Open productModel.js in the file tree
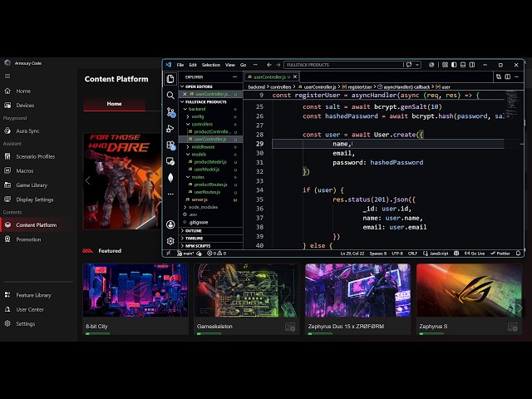 pos(210,162)
